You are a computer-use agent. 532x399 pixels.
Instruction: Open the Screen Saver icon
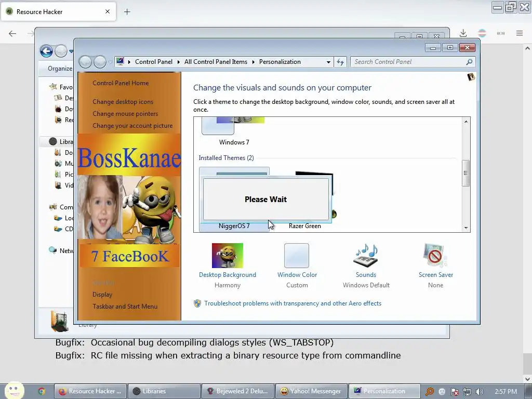(x=436, y=256)
